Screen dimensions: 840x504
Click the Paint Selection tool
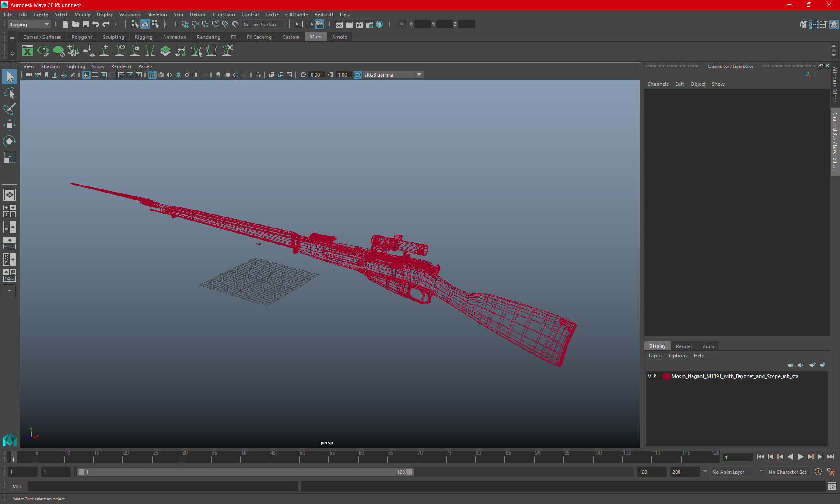pyautogui.click(x=9, y=109)
